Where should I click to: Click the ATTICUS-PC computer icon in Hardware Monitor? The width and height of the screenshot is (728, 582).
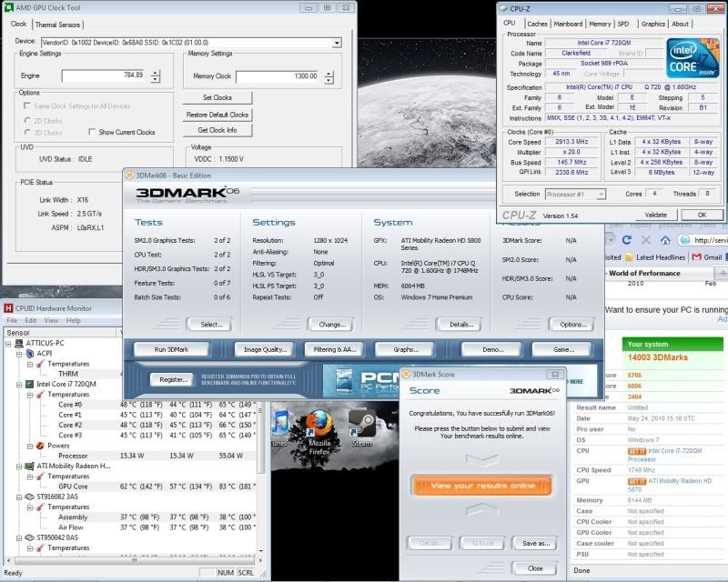point(19,343)
